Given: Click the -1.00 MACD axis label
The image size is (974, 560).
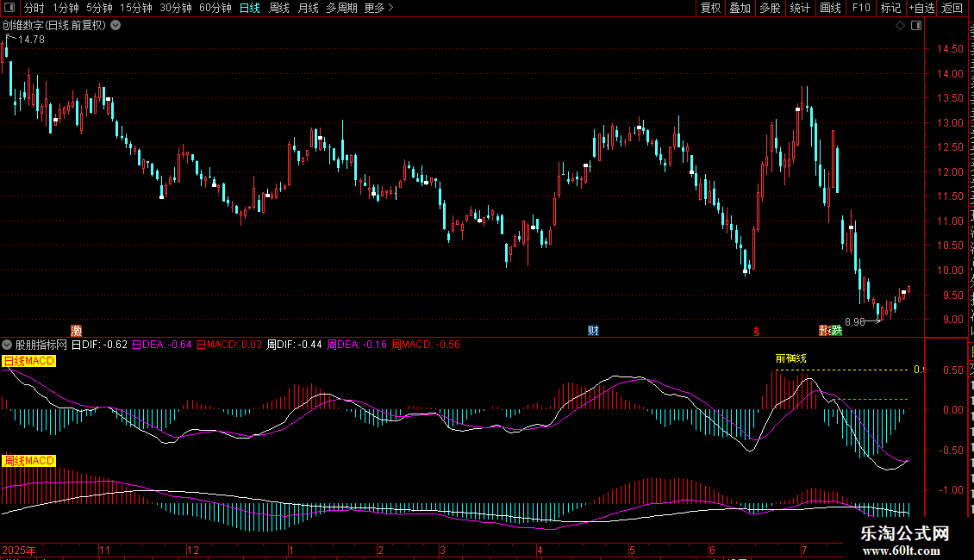Looking at the screenshot, I should click(x=950, y=490).
